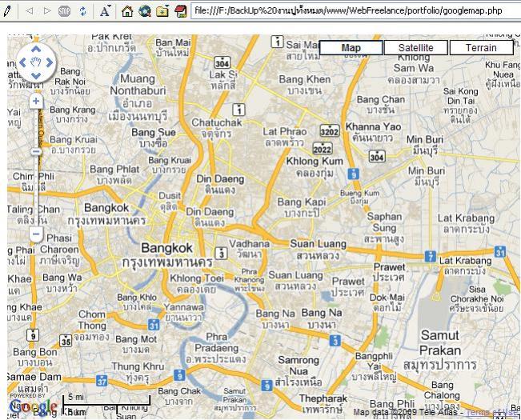Screen dimensions: 521x420
Task: Click the blue route 37 marker near Samae Dam
Action: pyautogui.click(x=102, y=381)
